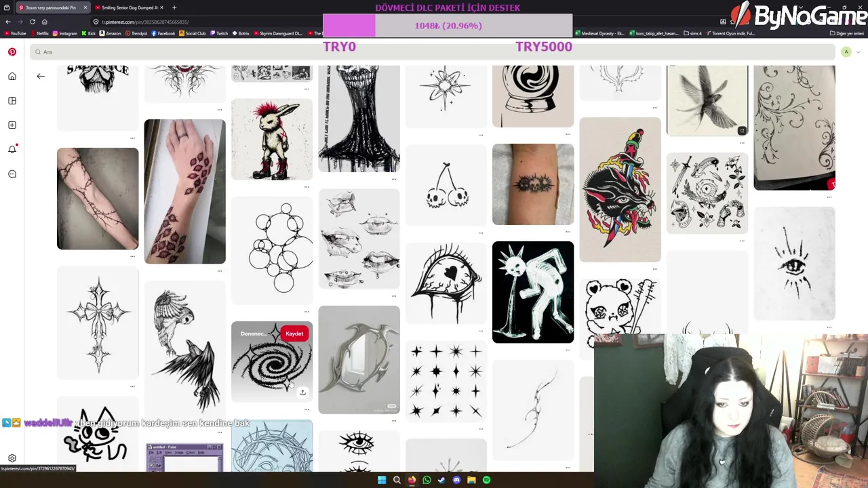Open File Explorer from the taskbar
Image resolution: width=868 pixels, height=488 pixels.
(471, 480)
